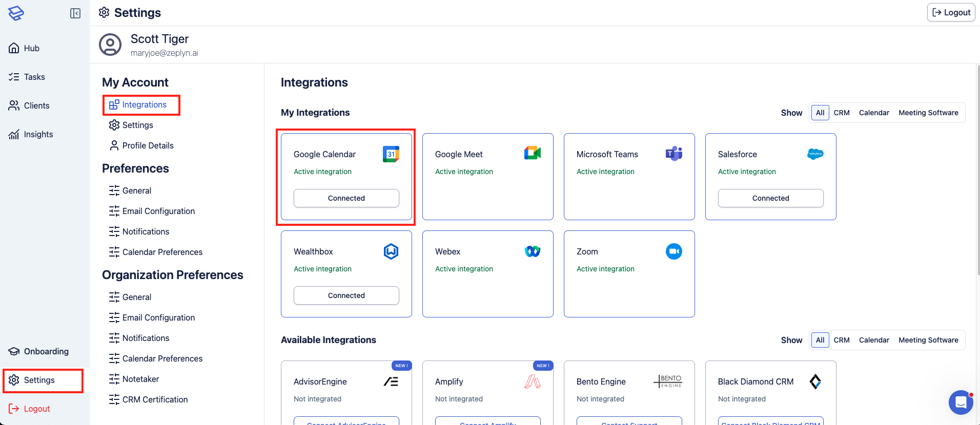Filter Available Integrations by Meeting Software

click(x=928, y=340)
